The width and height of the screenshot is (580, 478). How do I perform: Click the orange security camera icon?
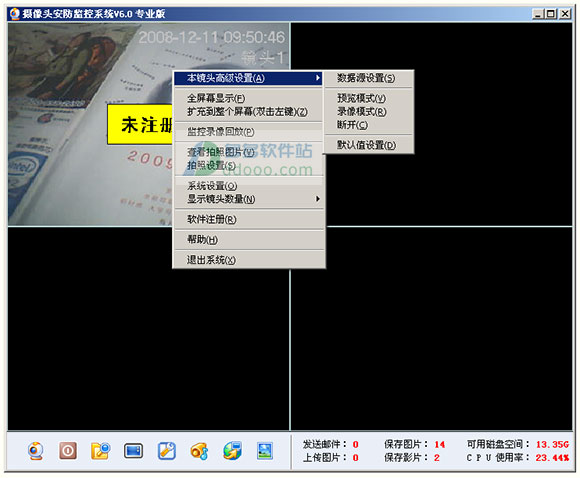click(x=199, y=451)
